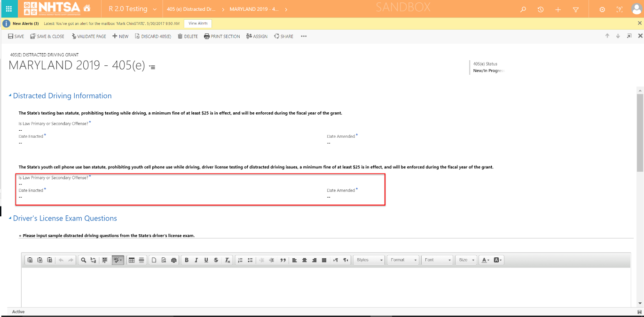Toggle center text alignment
Viewport: 644px width, 317px height.
[x=305, y=260]
